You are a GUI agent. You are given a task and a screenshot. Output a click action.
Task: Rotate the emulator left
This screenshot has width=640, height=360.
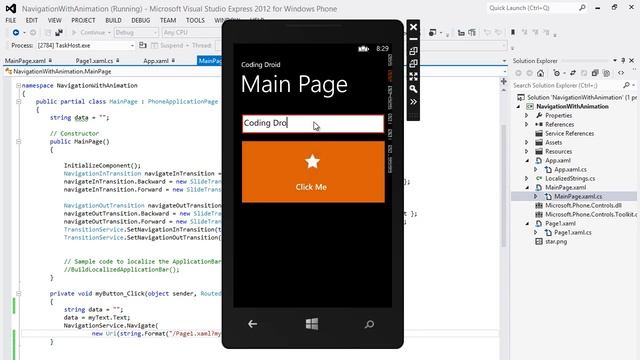click(x=413, y=51)
